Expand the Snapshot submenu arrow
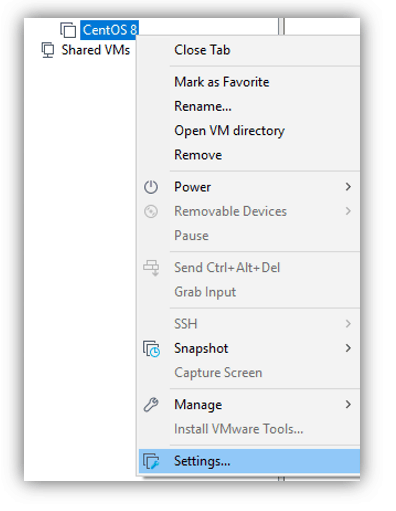 348,348
